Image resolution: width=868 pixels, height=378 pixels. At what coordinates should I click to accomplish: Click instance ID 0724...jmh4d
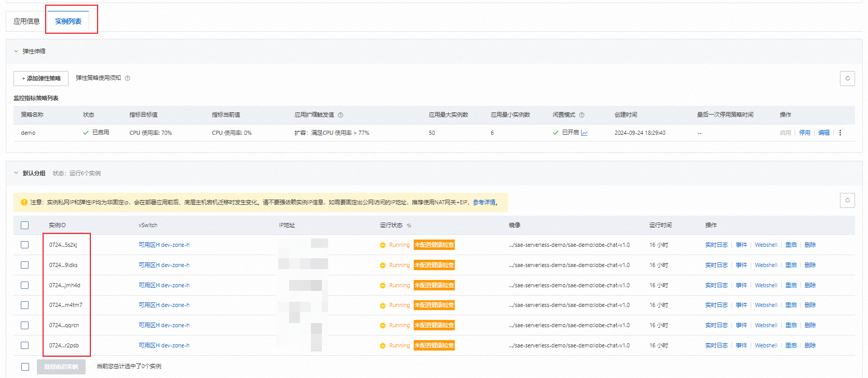tap(65, 285)
